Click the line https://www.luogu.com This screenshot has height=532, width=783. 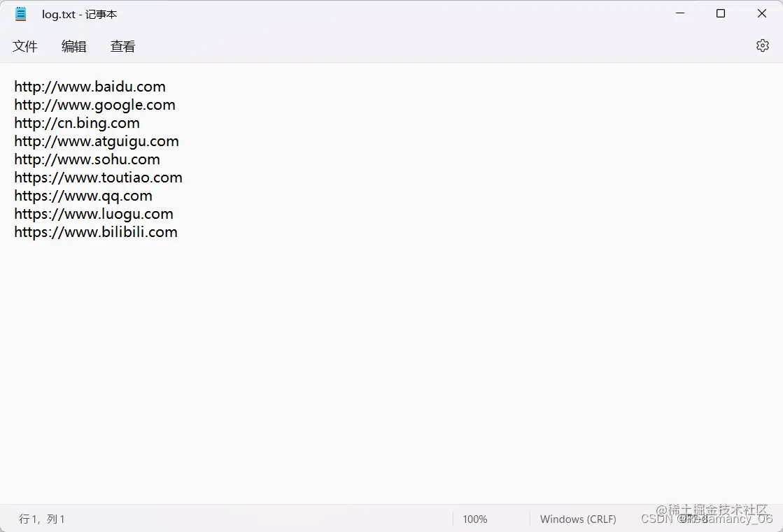tap(94, 214)
